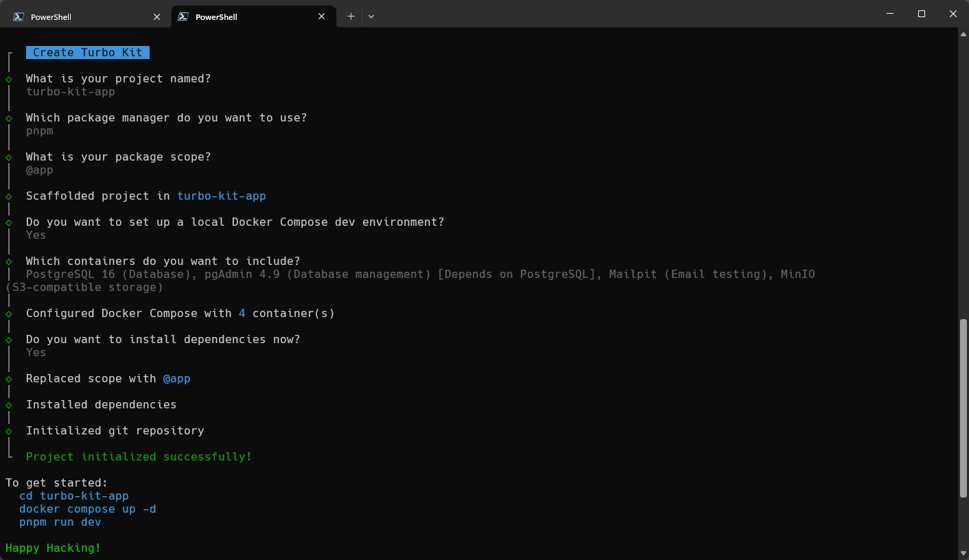Click the diamond marker beside 'Initialized git repository'
This screenshot has height=560, width=969.
point(9,431)
